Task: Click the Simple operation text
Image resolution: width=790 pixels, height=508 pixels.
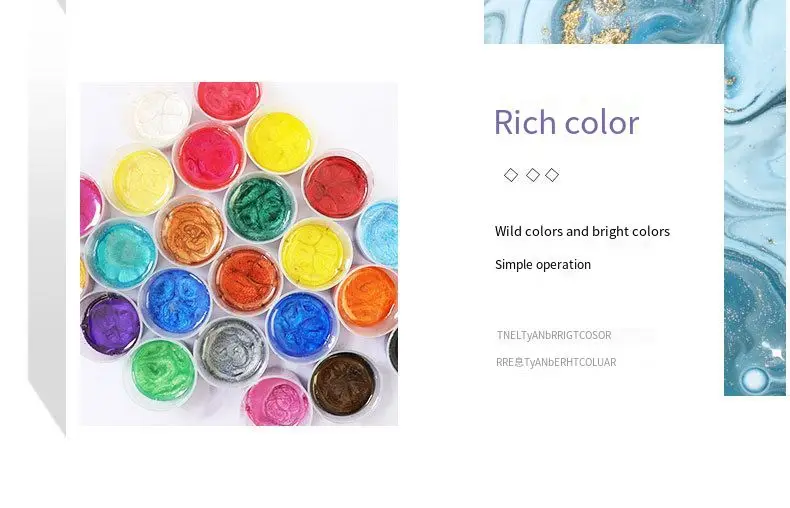Action: (543, 265)
